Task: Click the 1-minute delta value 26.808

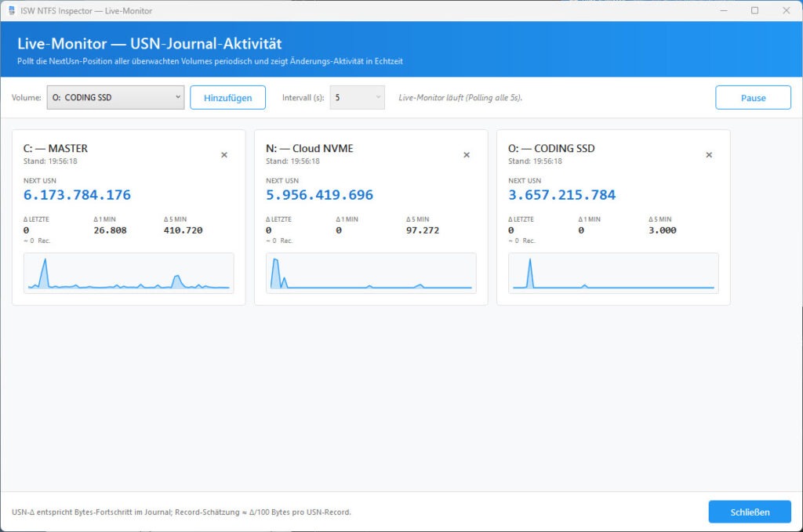Action: [110, 230]
